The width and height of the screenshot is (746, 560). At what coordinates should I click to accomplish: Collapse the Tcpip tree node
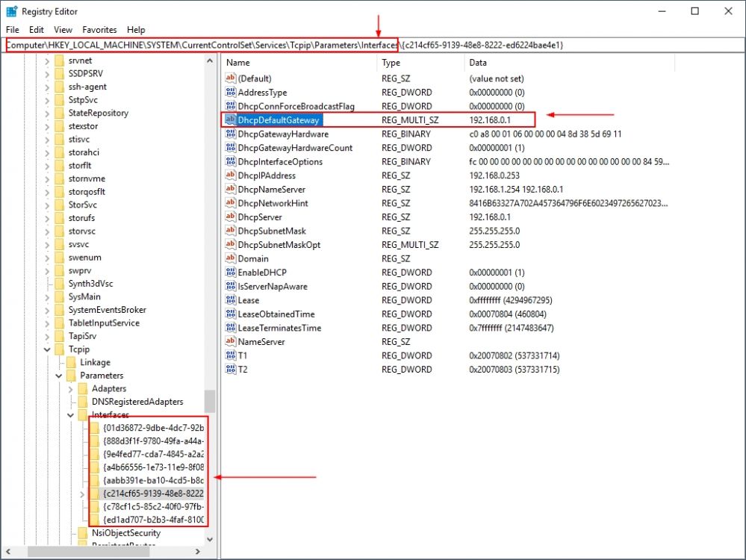[x=46, y=349]
